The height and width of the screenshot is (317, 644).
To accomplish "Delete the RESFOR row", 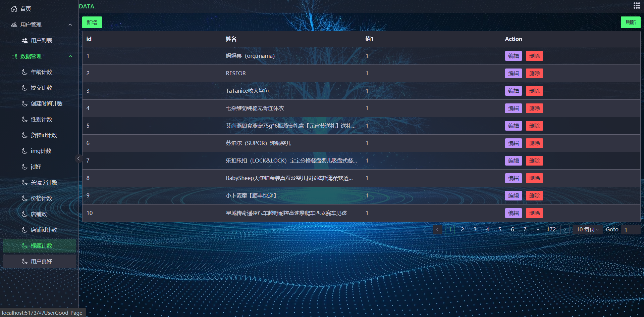I will [535, 74].
